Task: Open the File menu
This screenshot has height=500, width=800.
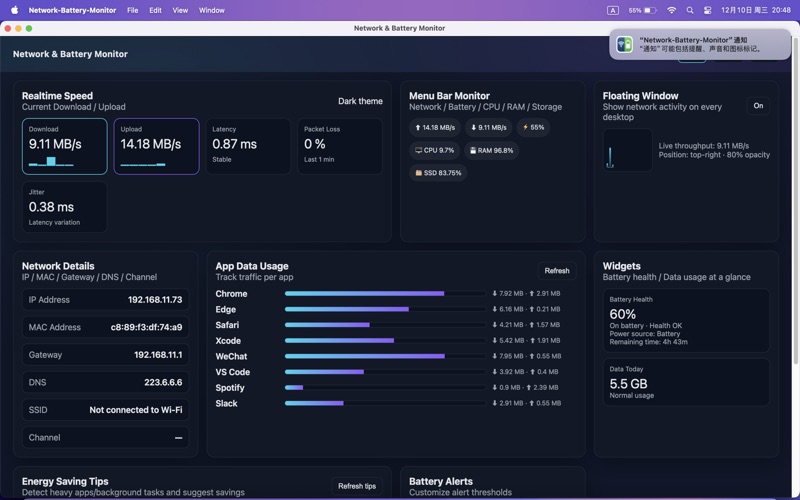Action: point(132,10)
